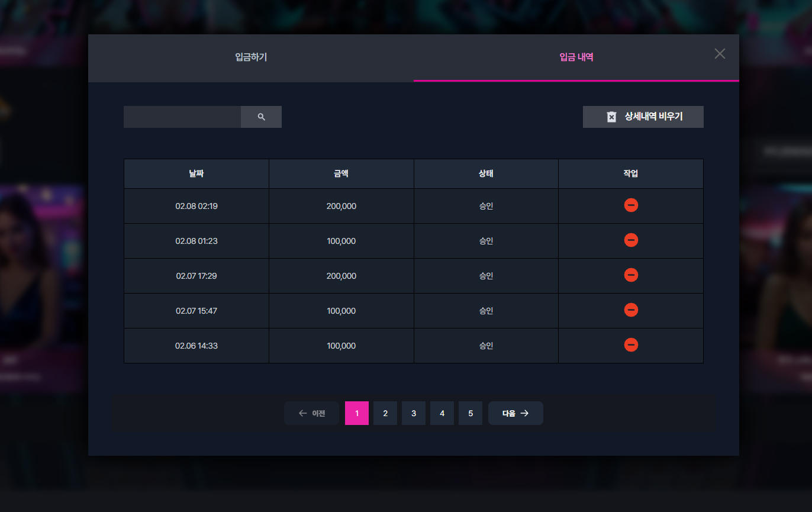Screen dimensions: 812x512
Task: Remove the 02.08 02:19 deposit entry
Action: pos(631,205)
